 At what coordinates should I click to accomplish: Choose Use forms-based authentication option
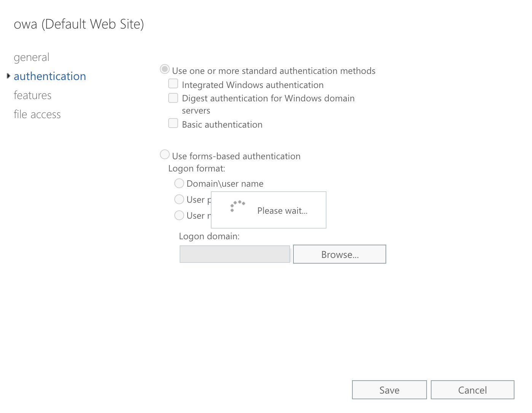click(x=165, y=154)
